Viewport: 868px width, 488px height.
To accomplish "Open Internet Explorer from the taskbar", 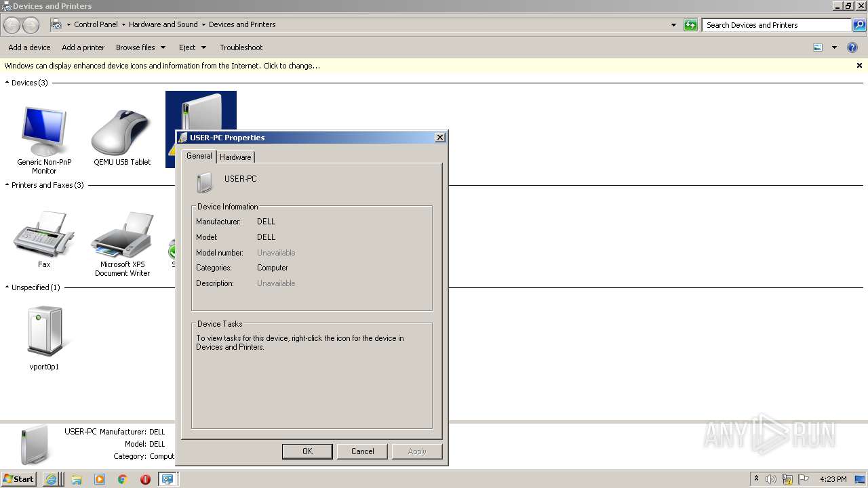I will point(52,479).
